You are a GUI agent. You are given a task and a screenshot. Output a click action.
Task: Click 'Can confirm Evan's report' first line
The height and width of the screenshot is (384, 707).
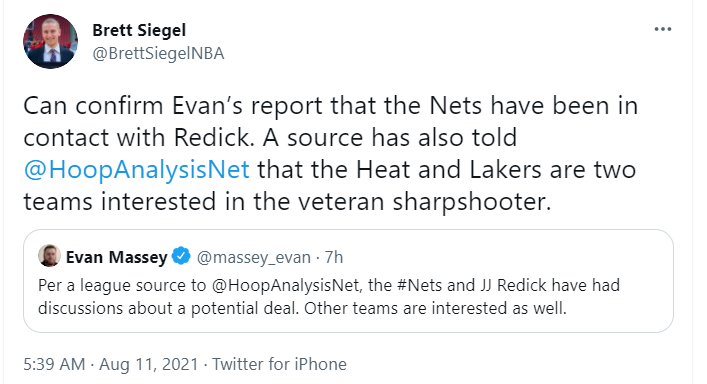(331, 106)
